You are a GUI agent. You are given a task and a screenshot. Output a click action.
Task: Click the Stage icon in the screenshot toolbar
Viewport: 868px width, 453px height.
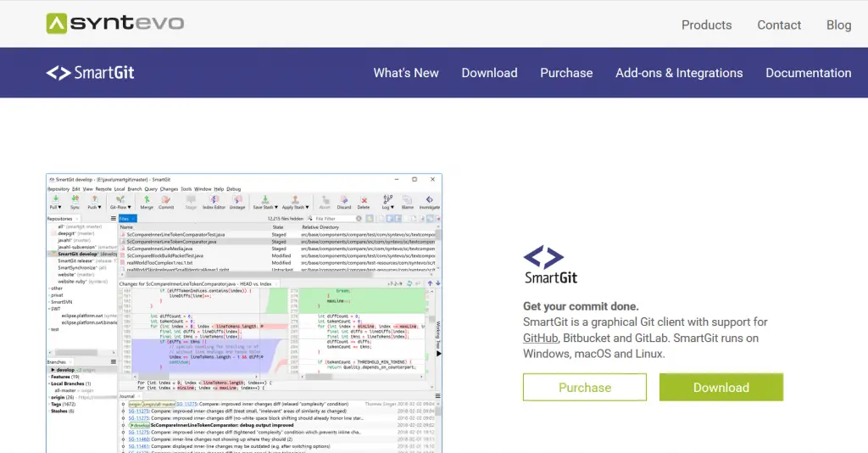191,202
